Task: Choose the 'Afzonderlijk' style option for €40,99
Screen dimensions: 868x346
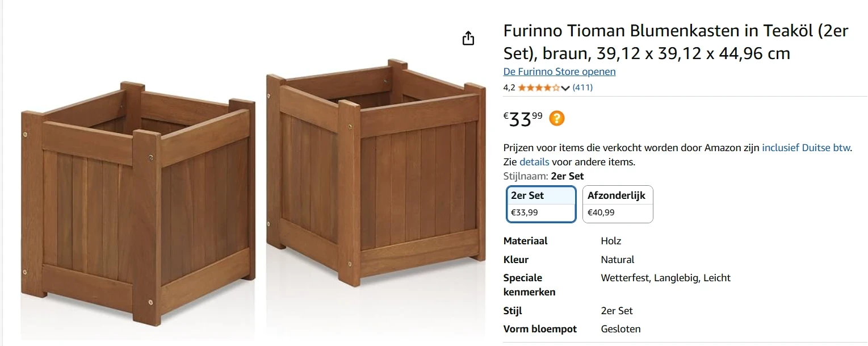Action: 618,204
